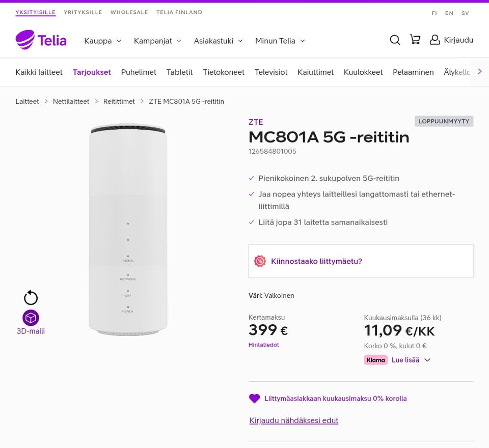
Task: Expand the Kauppa menu
Action: pyautogui.click(x=103, y=41)
